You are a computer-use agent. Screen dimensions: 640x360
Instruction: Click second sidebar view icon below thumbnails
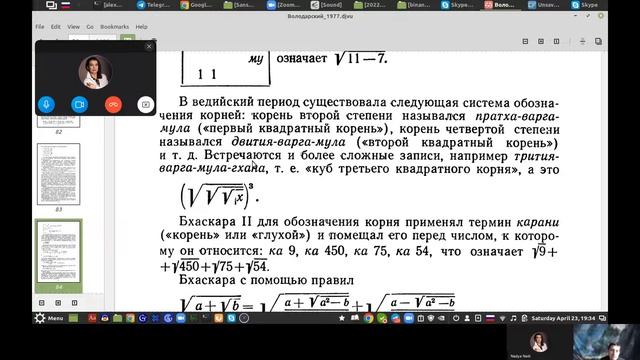58,303
